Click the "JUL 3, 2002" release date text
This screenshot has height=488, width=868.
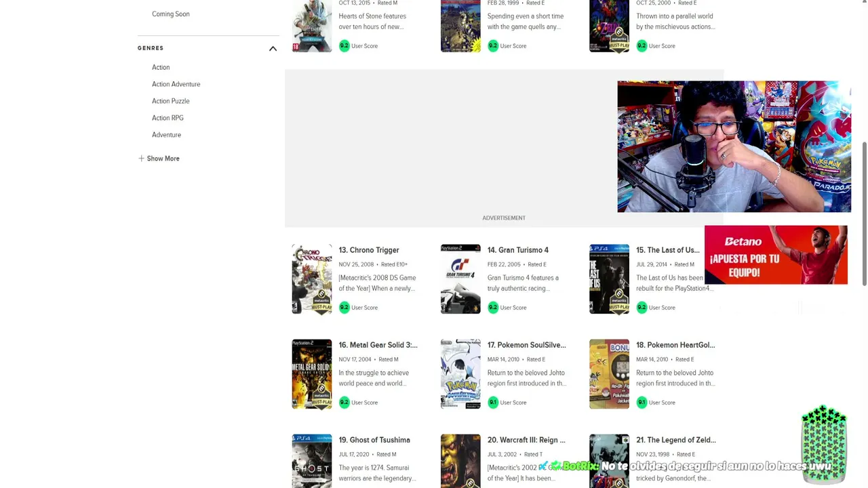click(502, 454)
